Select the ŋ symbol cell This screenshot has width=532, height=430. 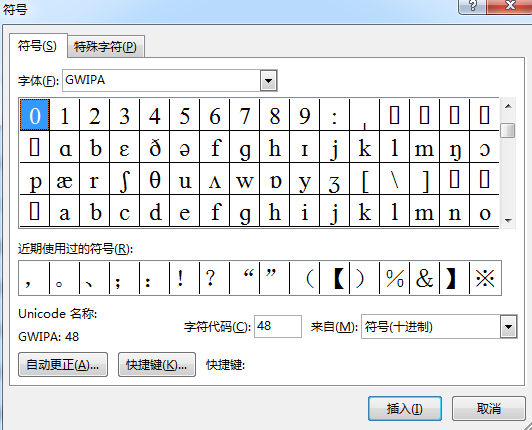pyautogui.click(x=455, y=147)
